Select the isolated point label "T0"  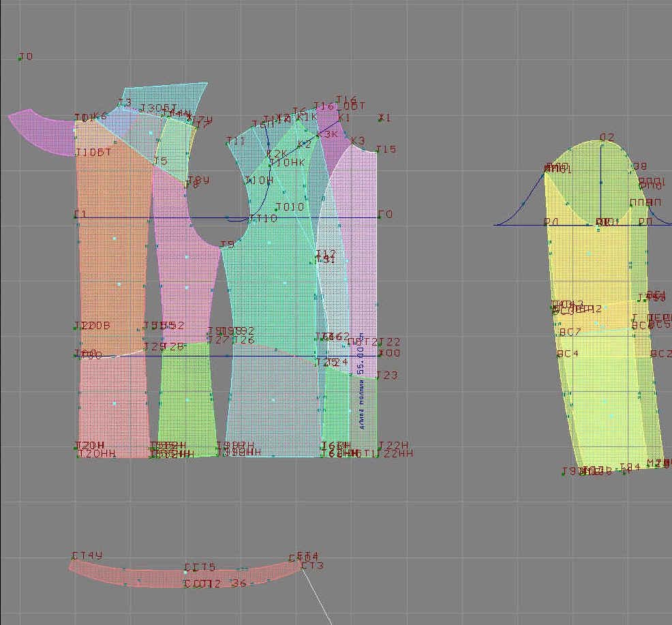tap(26, 57)
